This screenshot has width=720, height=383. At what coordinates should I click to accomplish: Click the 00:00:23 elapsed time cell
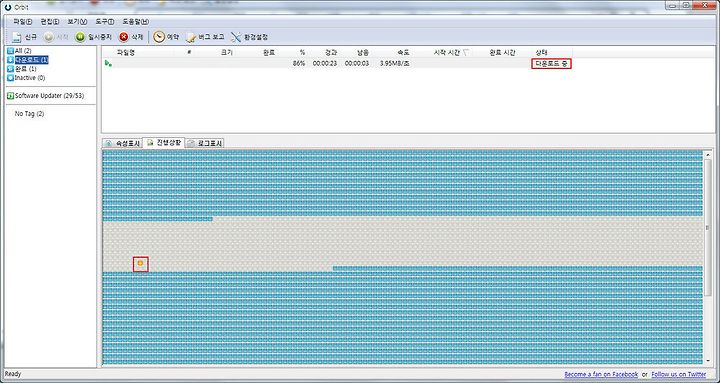pos(325,64)
